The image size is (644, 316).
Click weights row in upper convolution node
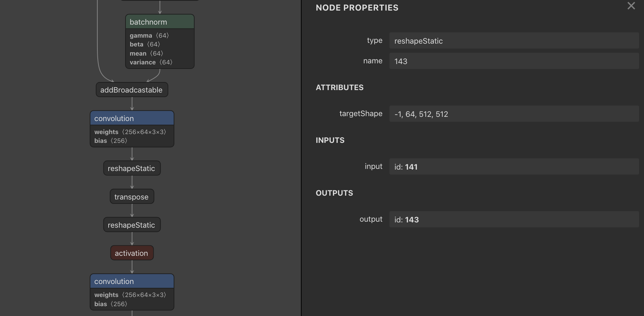[x=130, y=132]
